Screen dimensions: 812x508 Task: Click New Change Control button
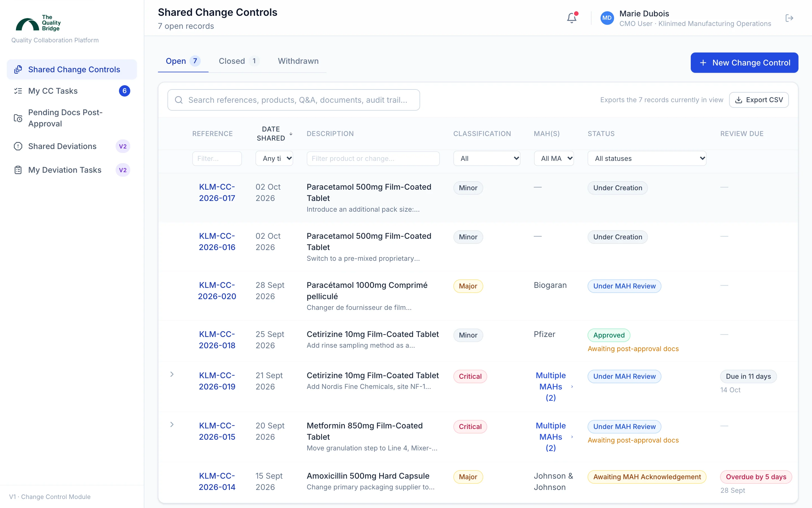pyautogui.click(x=744, y=62)
